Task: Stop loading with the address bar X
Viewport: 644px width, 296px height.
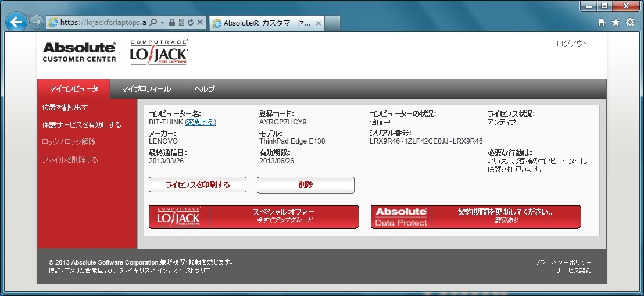Action: pos(200,22)
